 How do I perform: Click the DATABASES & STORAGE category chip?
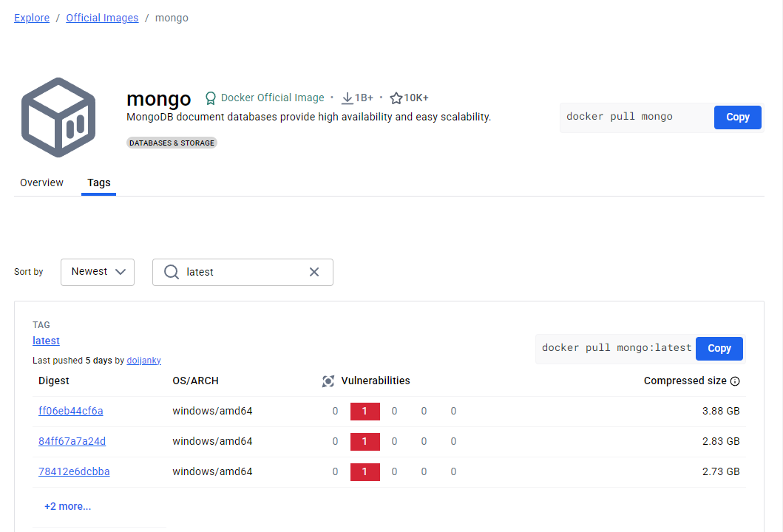point(172,143)
